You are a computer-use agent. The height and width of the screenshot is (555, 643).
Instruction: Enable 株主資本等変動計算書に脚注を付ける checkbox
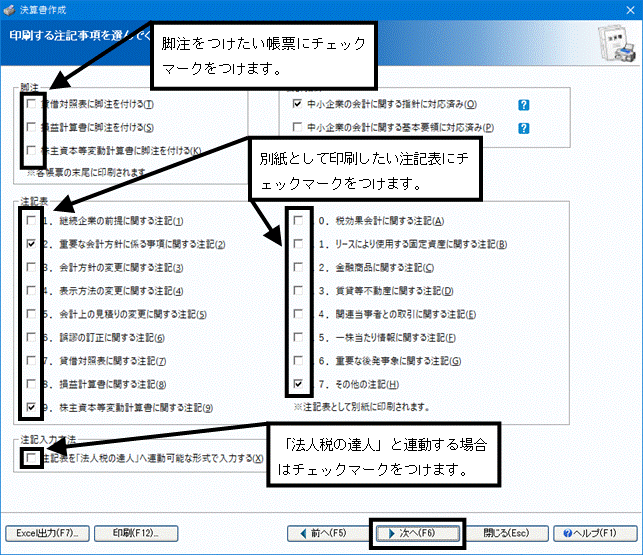tap(31, 150)
